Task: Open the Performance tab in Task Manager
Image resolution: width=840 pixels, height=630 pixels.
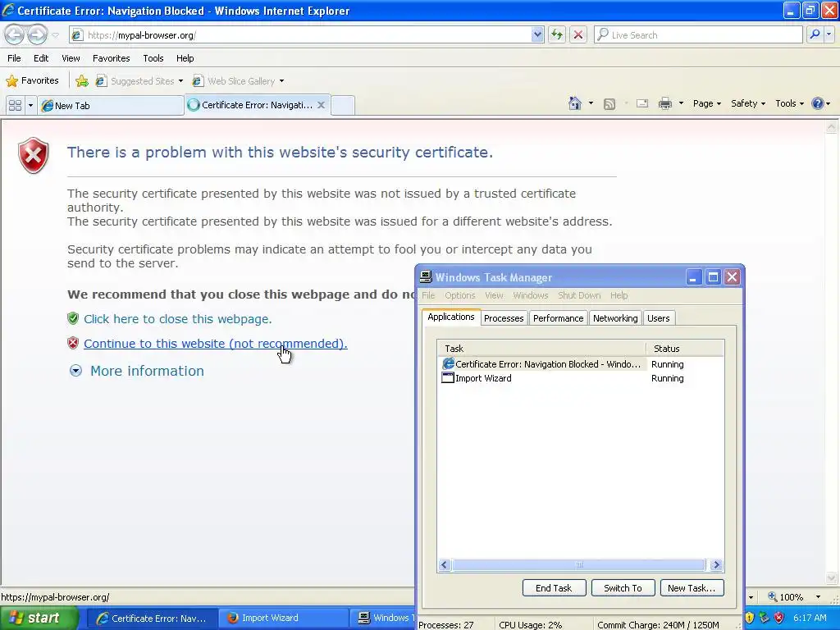Action: point(558,318)
